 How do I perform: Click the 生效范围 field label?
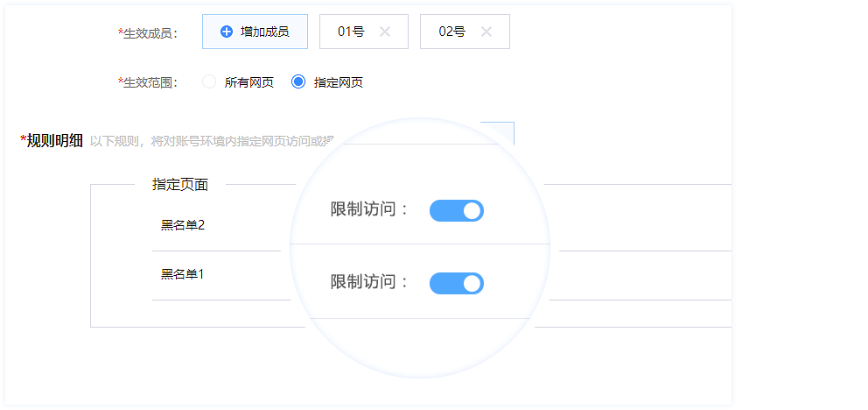point(148,82)
